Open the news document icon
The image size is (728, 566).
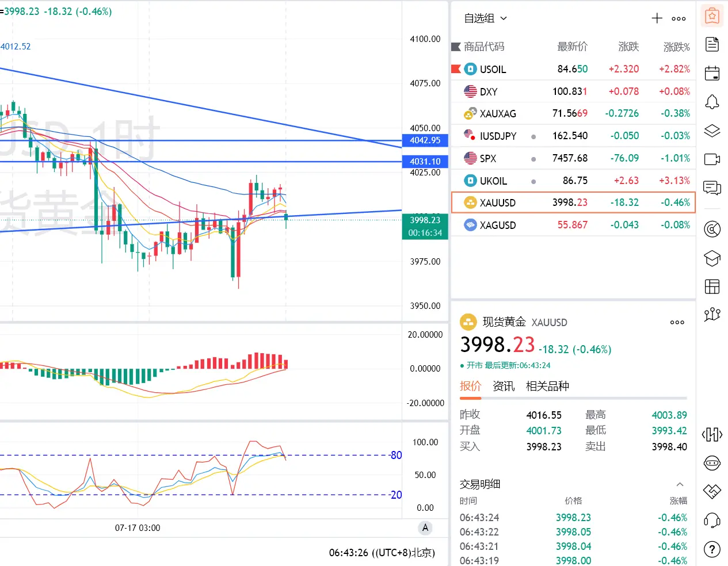(712, 44)
